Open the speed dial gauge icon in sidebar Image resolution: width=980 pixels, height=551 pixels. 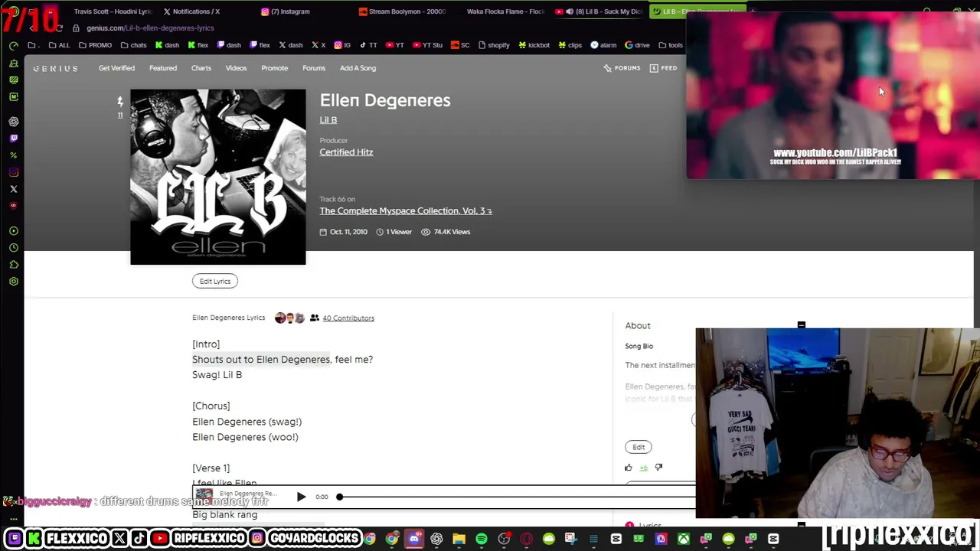(x=14, y=46)
